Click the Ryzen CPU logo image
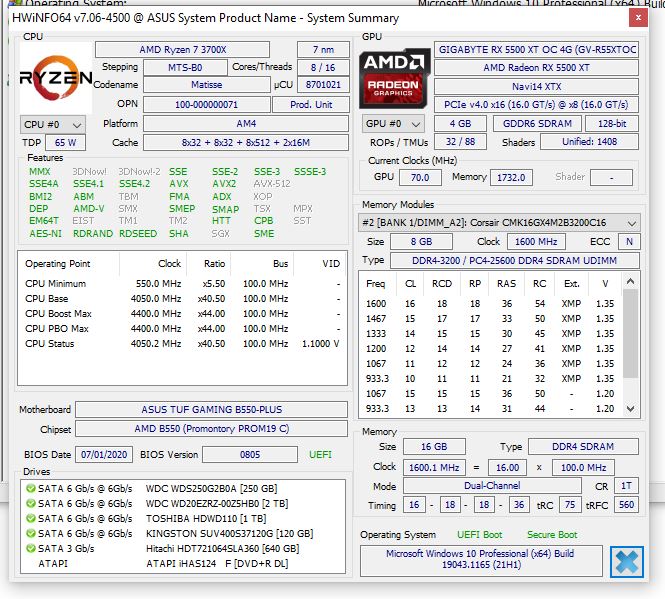This screenshot has width=665, height=599. click(x=56, y=78)
